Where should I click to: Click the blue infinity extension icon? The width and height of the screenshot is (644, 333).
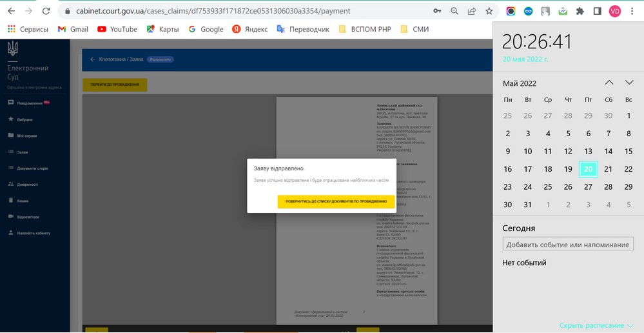[x=528, y=11]
